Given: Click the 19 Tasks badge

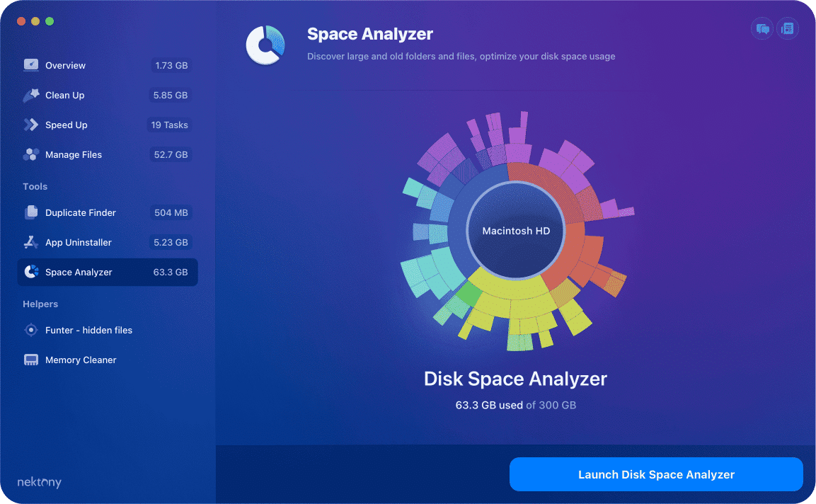Looking at the screenshot, I should 169,125.
